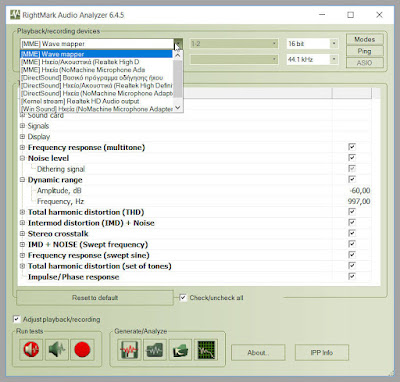Select [MME] NoMachine Microphone Ada entry
This screenshot has width=400, height=382.
pyautogui.click(x=96, y=70)
